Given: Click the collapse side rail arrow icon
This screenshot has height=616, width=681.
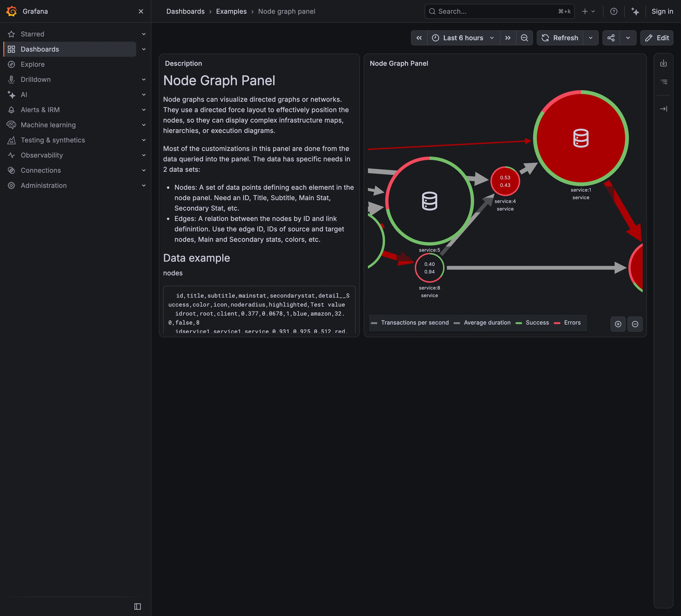Looking at the screenshot, I should click(664, 109).
